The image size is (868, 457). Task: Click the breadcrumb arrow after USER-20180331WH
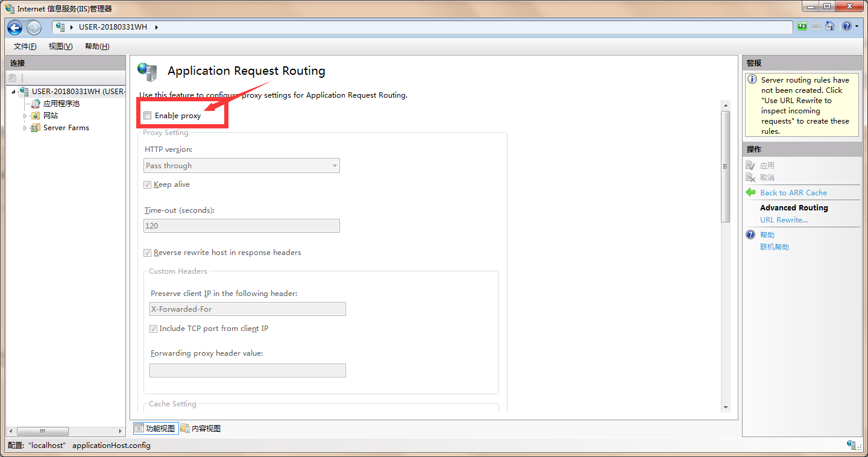156,27
